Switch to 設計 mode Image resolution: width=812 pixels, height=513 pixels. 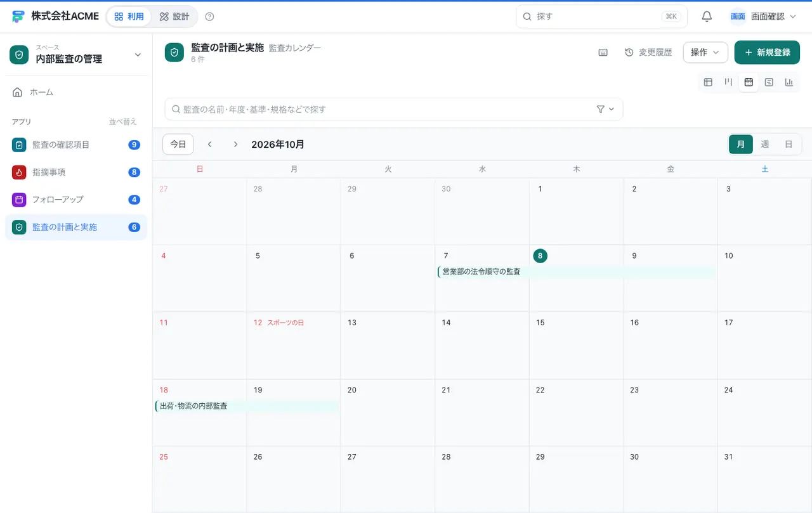tap(174, 16)
